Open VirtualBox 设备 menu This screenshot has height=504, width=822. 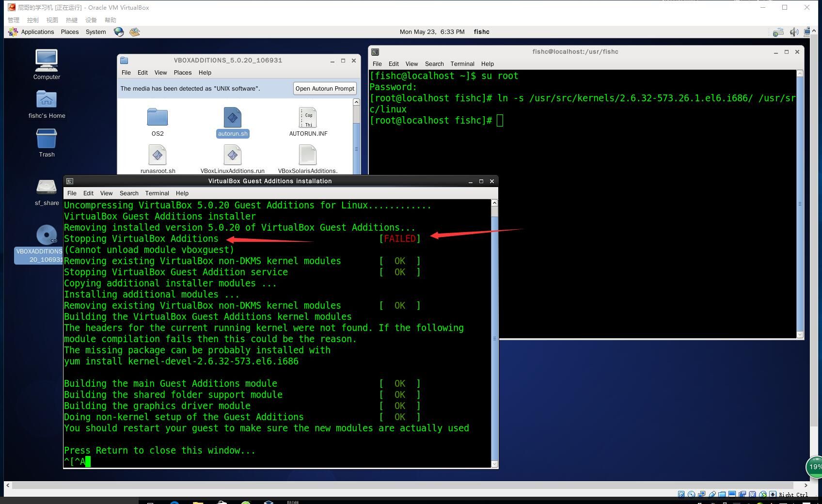(91, 20)
